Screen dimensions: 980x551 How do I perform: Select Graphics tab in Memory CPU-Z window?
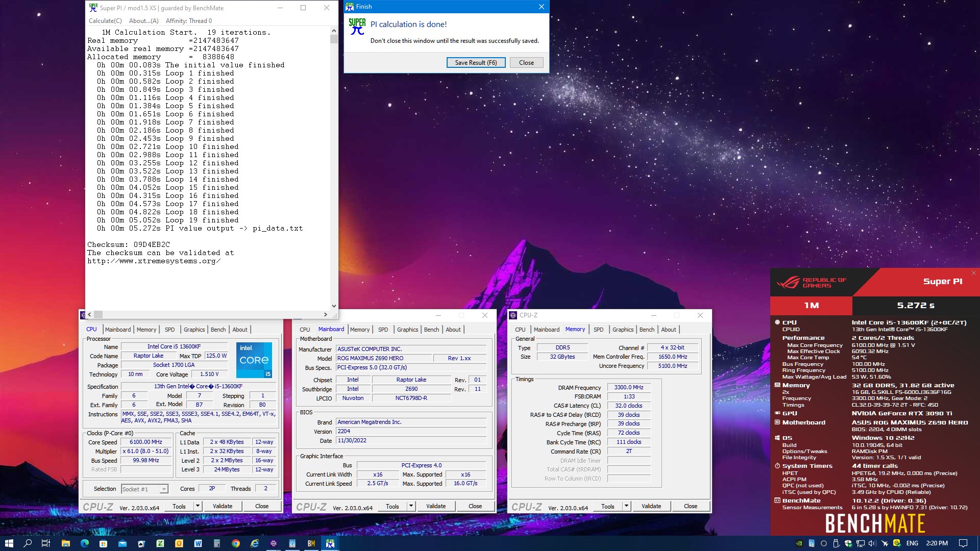pos(623,330)
